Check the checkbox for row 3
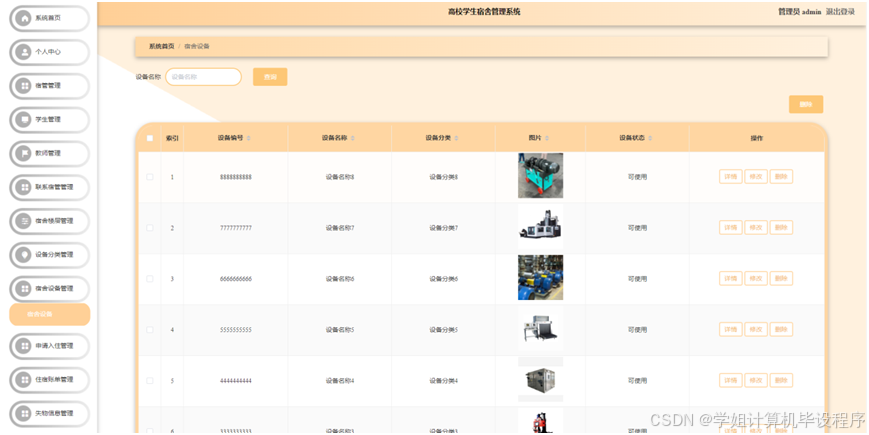The width and height of the screenshot is (869, 435). pyautogui.click(x=150, y=279)
